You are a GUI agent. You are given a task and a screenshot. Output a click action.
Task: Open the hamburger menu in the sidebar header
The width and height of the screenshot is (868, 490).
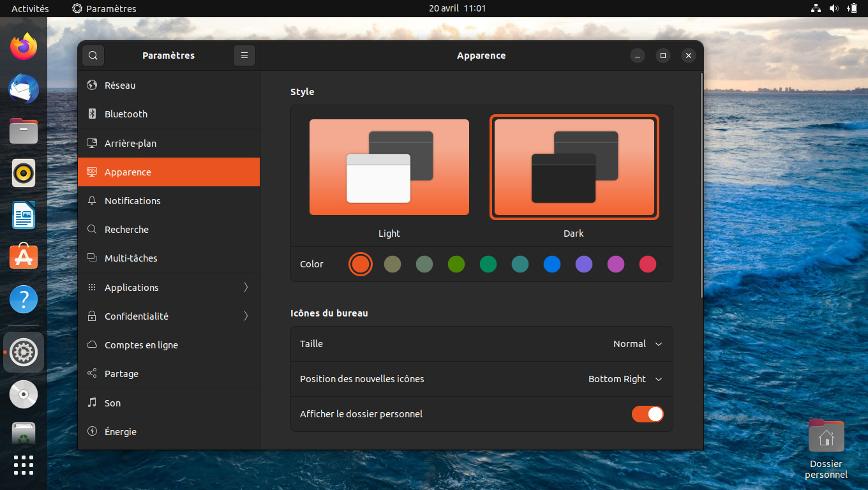click(244, 56)
